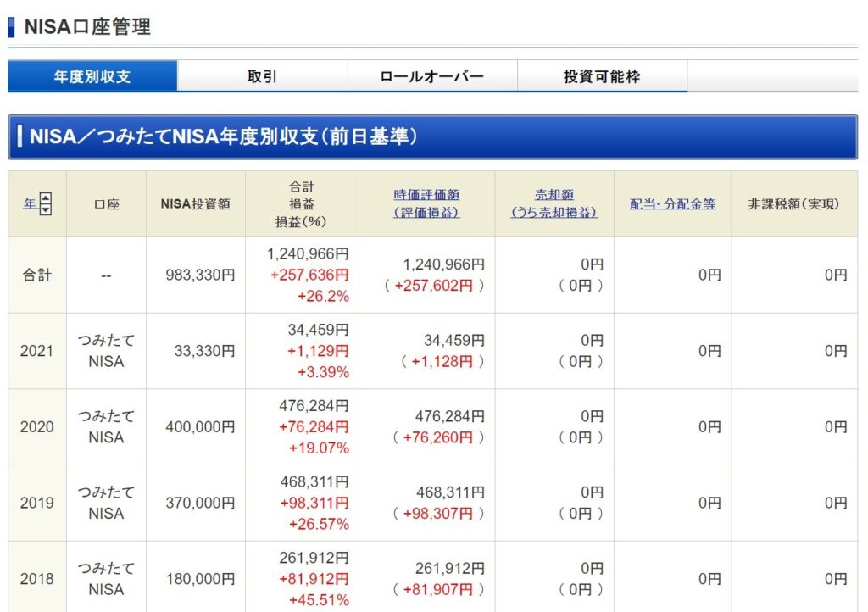This screenshot has height=612, width=868.
Task: Open the 配当・分配金等 link
Action: pos(672,203)
